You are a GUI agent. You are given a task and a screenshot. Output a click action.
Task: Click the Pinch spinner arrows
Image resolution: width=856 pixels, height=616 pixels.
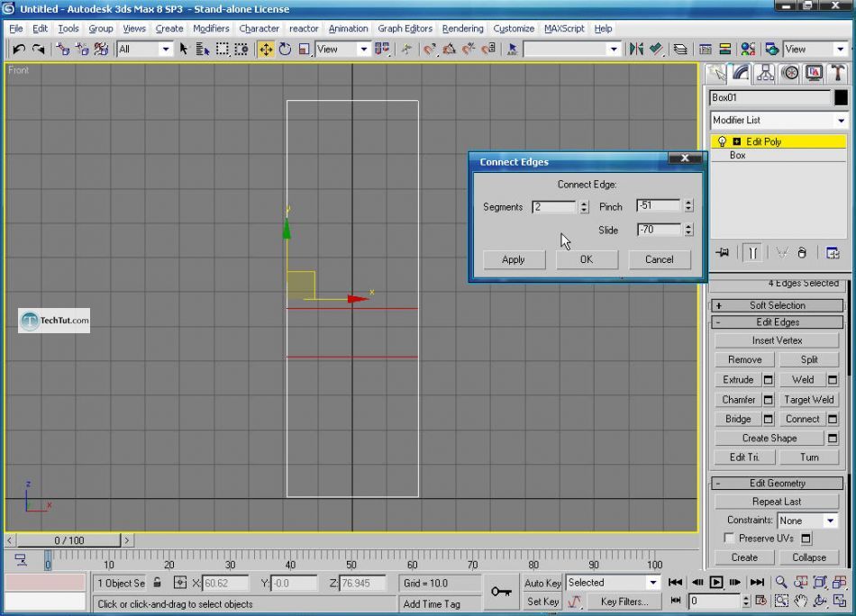[688, 205]
